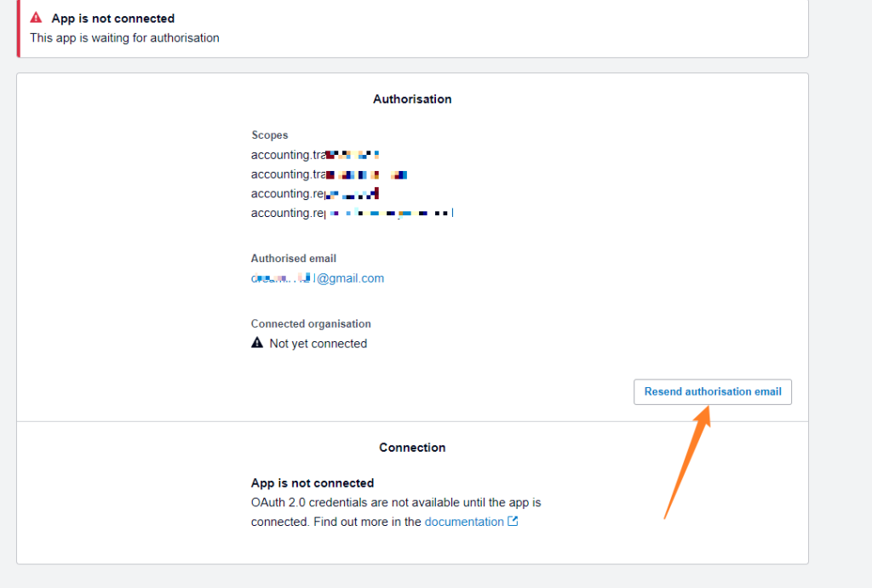Select the first accounting.tra scope entry
The image size is (872, 588).
pos(315,154)
